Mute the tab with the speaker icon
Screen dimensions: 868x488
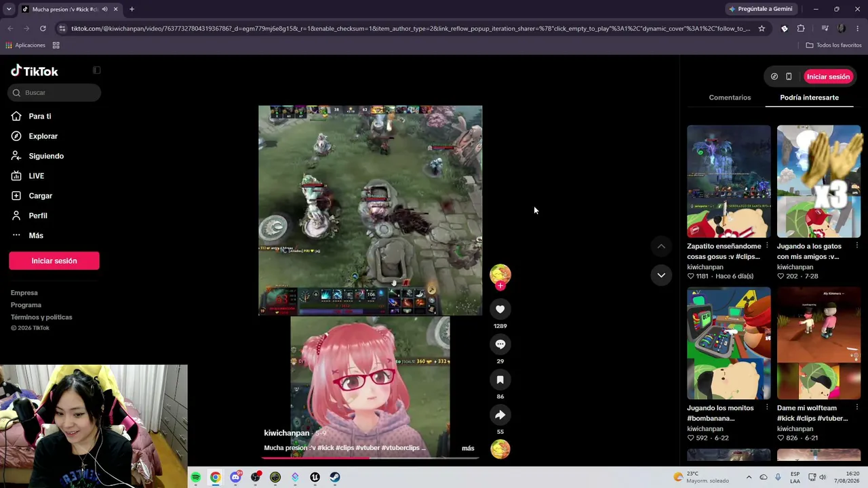click(104, 9)
